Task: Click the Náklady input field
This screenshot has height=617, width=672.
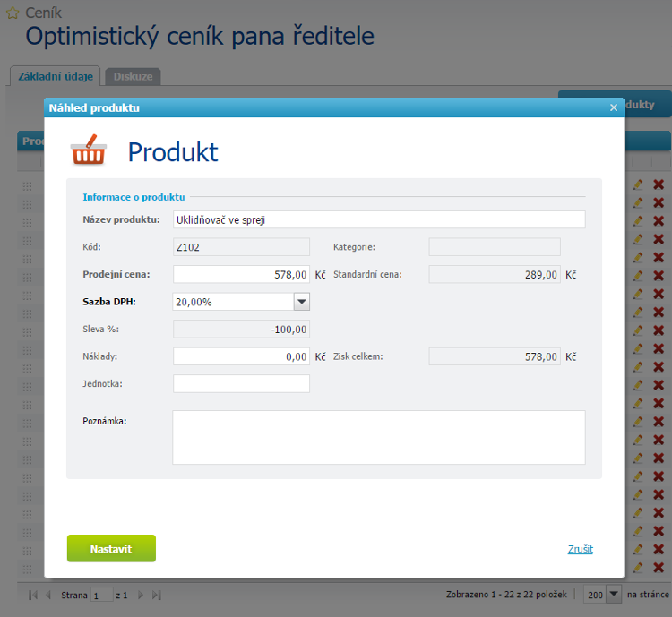Action: [x=241, y=357]
